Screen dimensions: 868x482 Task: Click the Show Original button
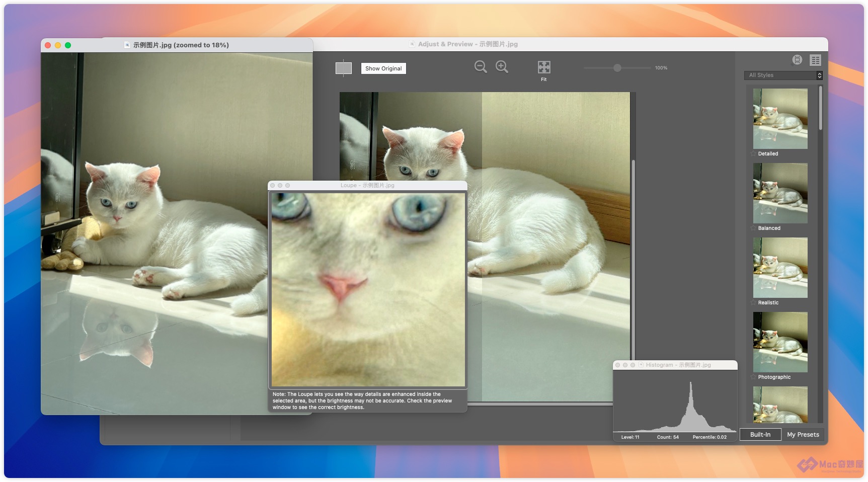[x=383, y=68]
